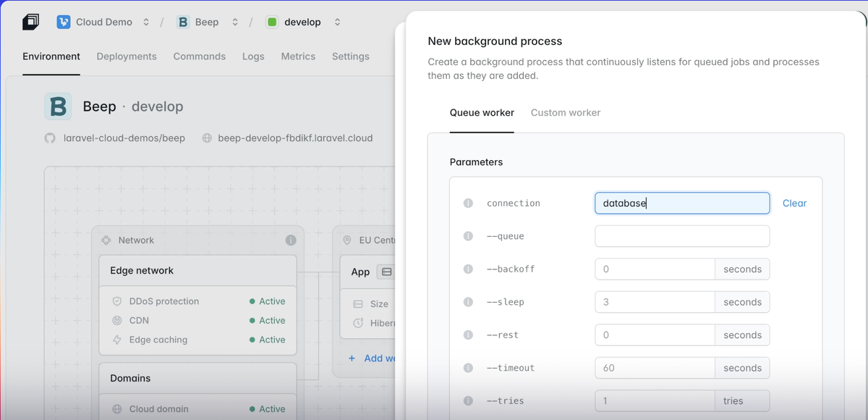Viewport: 868px width, 420px height.
Task: Open the Settings tab
Action: coord(351,56)
